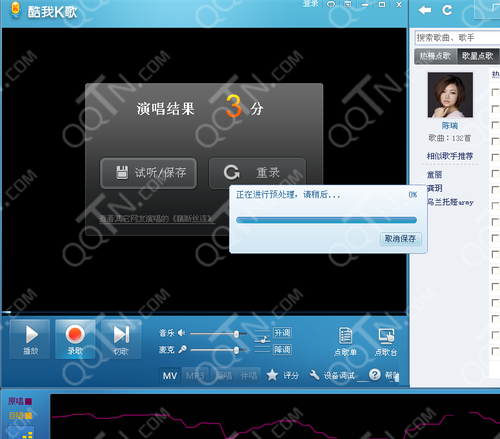500x439 pixels.
Task: Click the singer 陈瑞 photo thumbnail
Action: pos(450,95)
